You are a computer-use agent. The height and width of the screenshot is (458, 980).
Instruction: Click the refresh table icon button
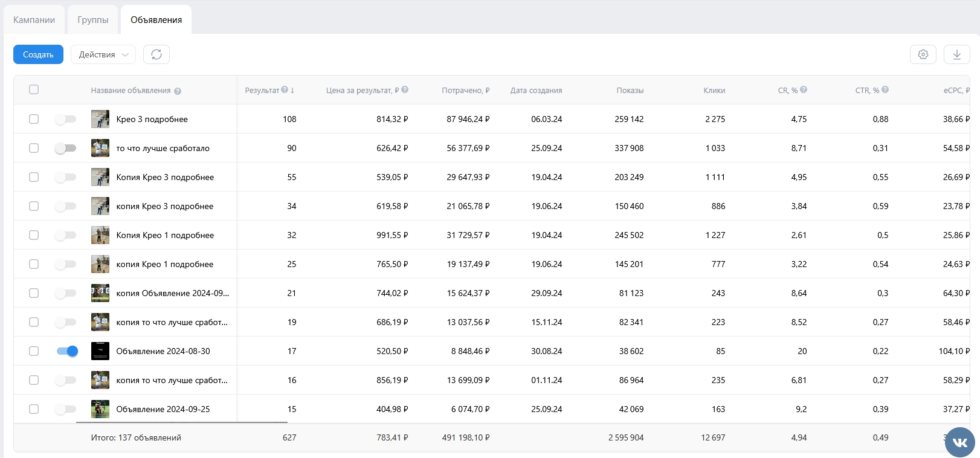click(x=156, y=54)
